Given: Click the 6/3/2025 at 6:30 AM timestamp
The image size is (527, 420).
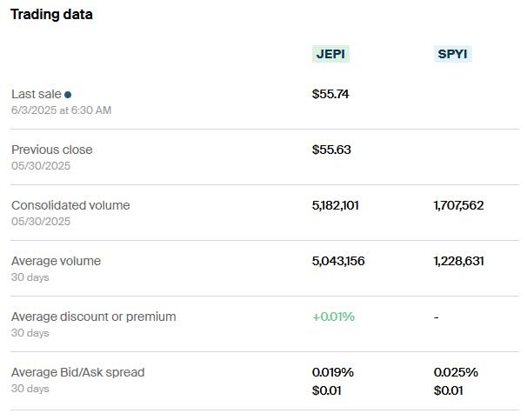Looking at the screenshot, I should click(61, 110).
